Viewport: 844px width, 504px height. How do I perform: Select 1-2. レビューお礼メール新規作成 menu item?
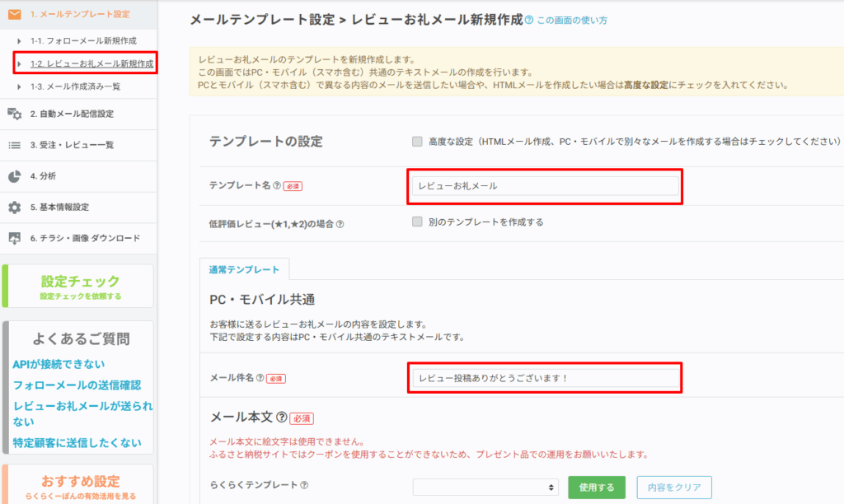tap(91, 63)
